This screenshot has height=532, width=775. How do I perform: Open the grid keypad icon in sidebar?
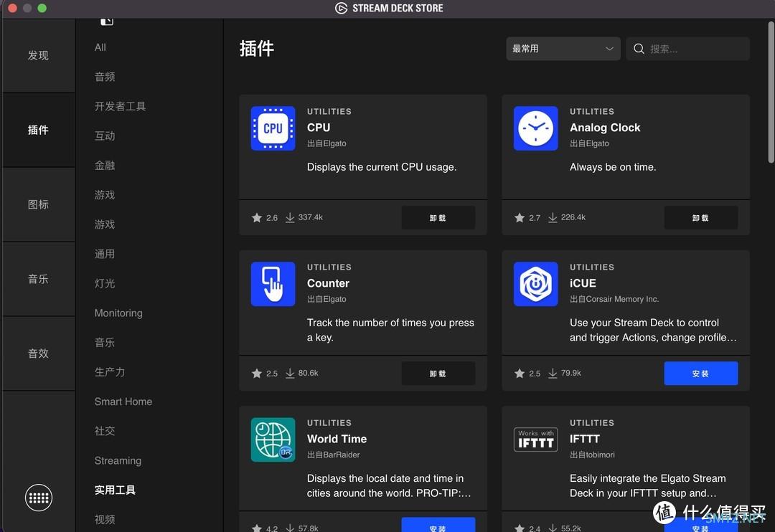pos(39,498)
